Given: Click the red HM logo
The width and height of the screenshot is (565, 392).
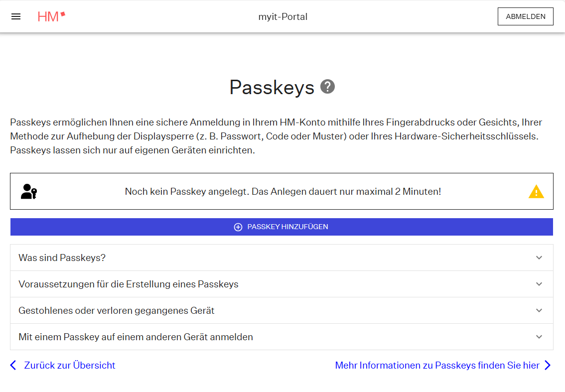Looking at the screenshot, I should pos(51,16).
